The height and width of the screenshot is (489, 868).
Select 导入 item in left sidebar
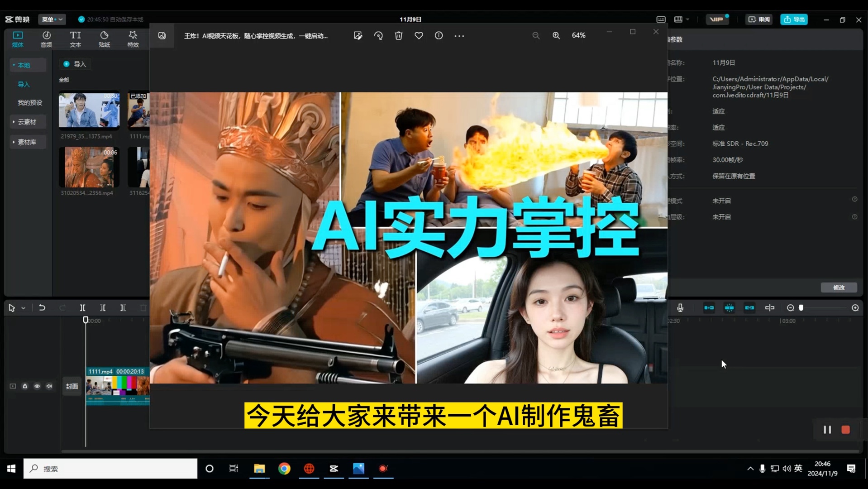pyautogui.click(x=24, y=85)
